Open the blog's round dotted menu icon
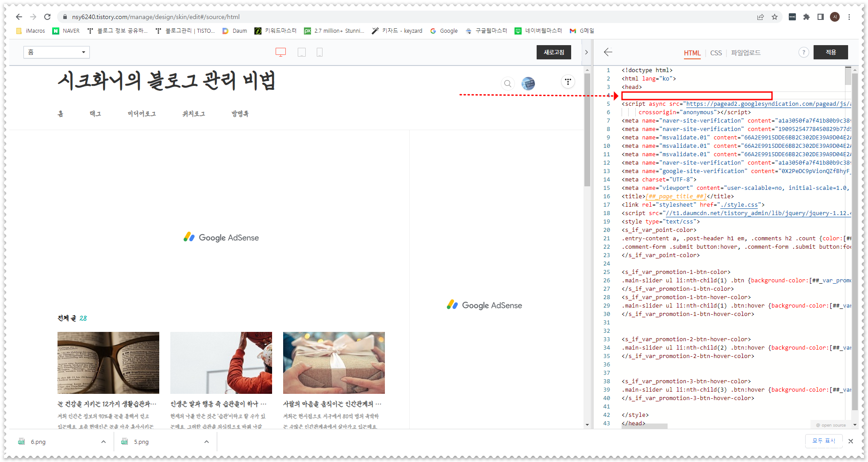The image size is (868, 462). (568, 81)
